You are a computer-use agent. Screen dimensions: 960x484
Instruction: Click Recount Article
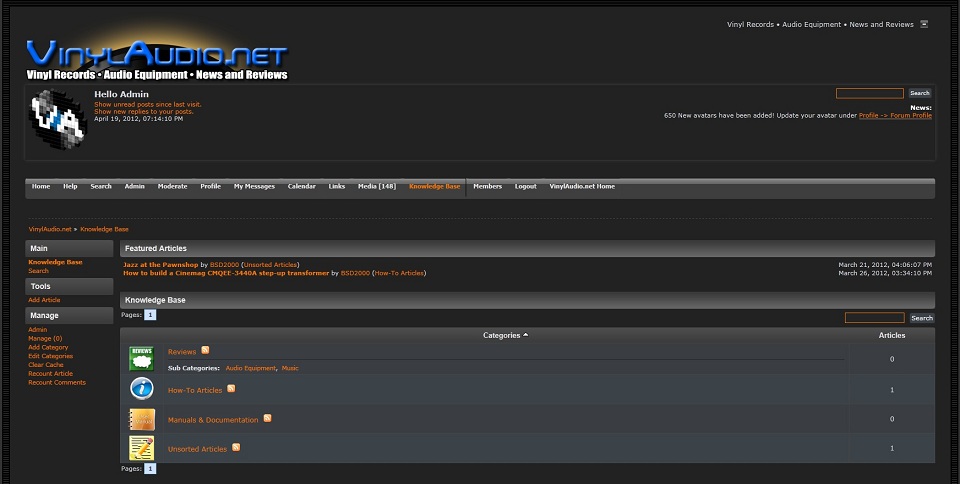51,373
